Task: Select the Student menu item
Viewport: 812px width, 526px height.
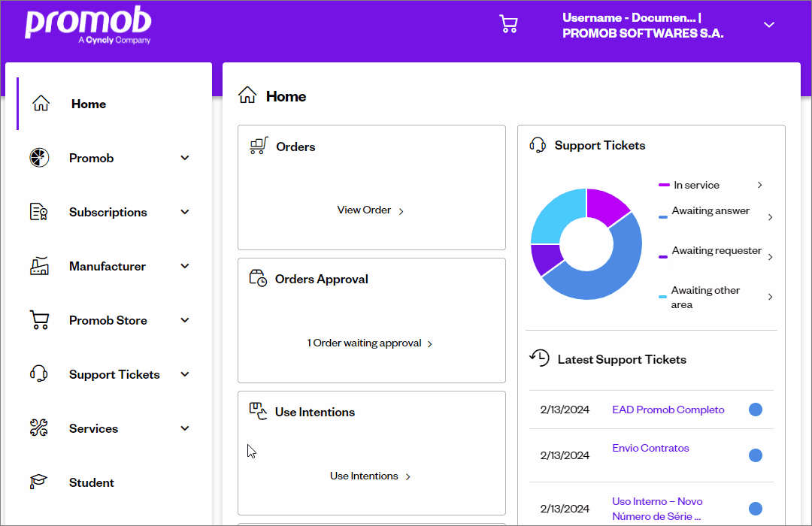Action: coord(92,482)
